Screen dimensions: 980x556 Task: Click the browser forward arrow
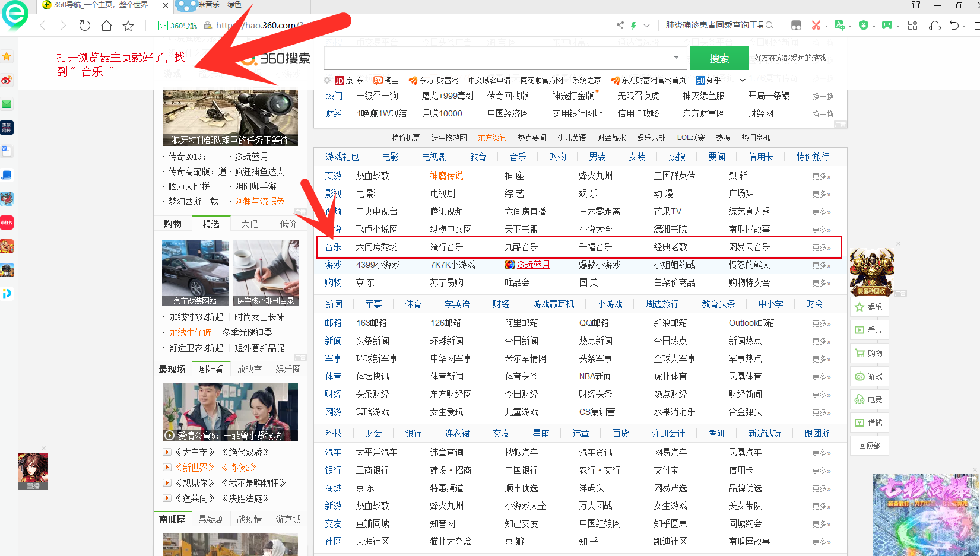point(63,26)
